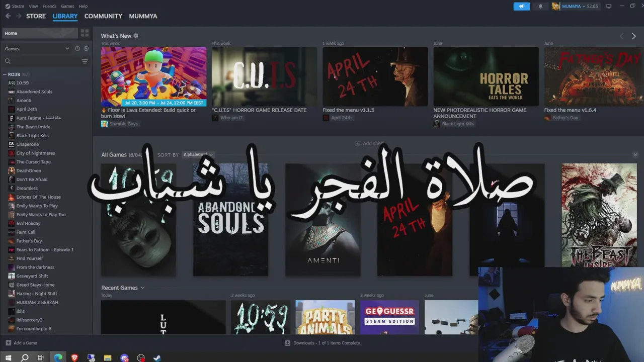Collapse the RO3B collection
This screenshot has width=644, height=362.
5,74
